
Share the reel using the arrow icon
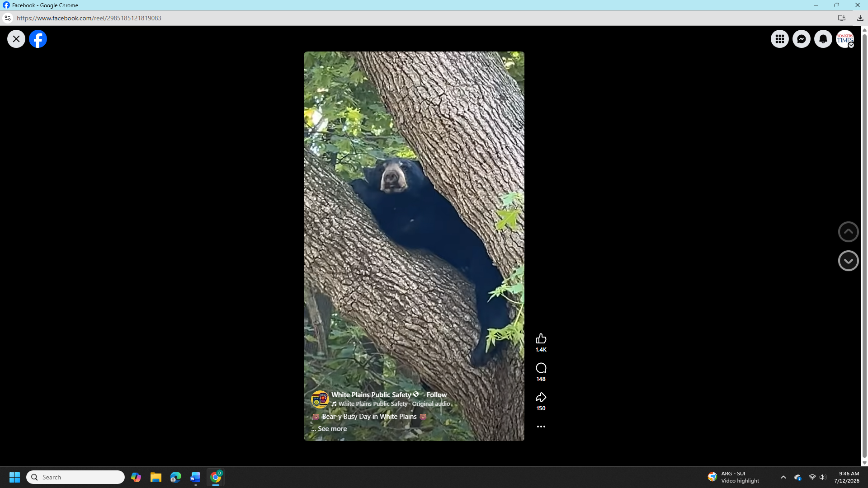point(541,397)
